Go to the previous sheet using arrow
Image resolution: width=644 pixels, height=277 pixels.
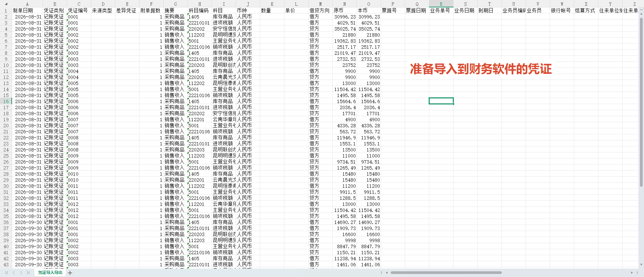tap(14, 273)
